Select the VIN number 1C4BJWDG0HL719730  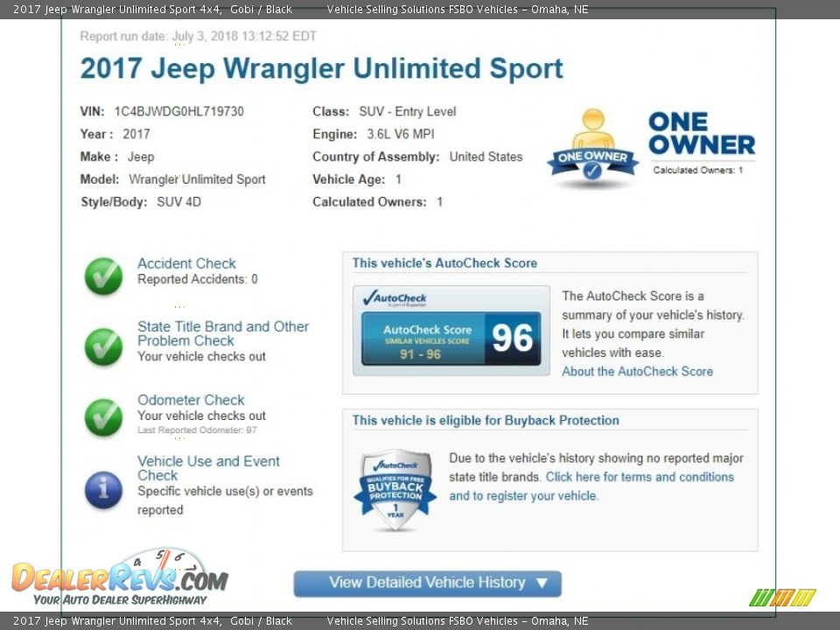pos(178,111)
